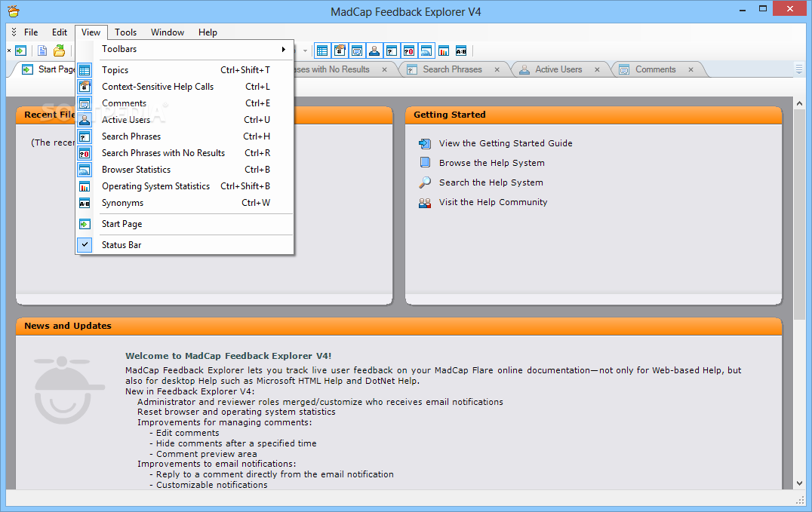Click the Comments icon in View menu

point(85,103)
